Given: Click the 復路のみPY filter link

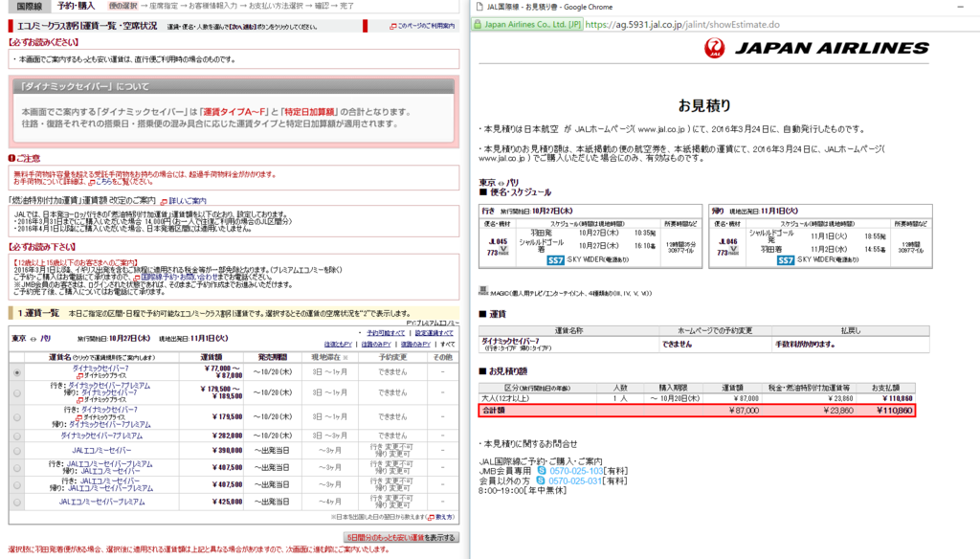Looking at the screenshot, I should pos(415,345).
